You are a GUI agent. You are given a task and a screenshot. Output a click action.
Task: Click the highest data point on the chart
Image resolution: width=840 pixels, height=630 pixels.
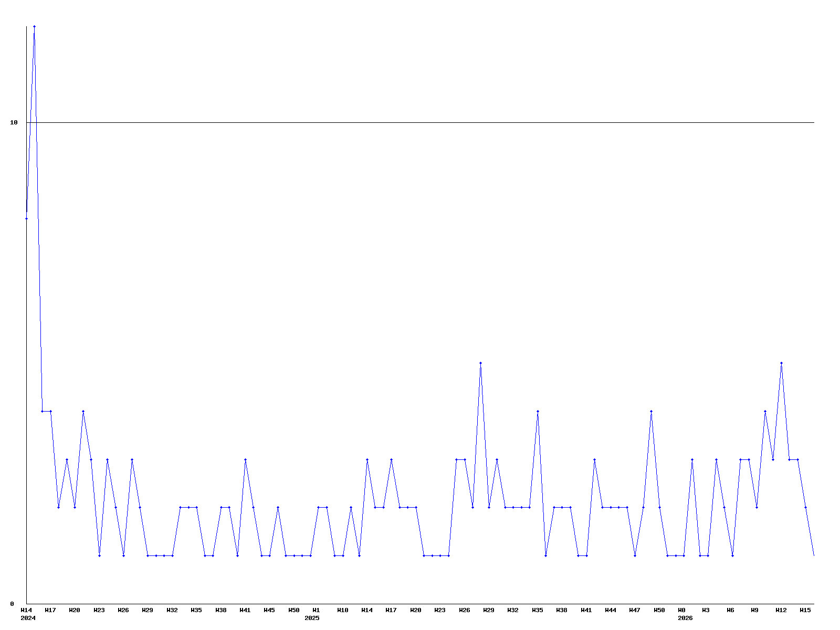[x=34, y=26]
